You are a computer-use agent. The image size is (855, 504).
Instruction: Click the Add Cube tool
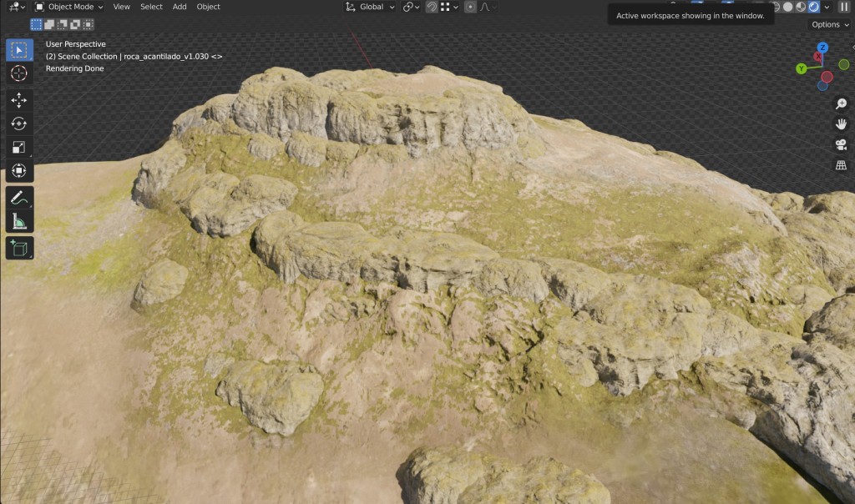(19, 248)
